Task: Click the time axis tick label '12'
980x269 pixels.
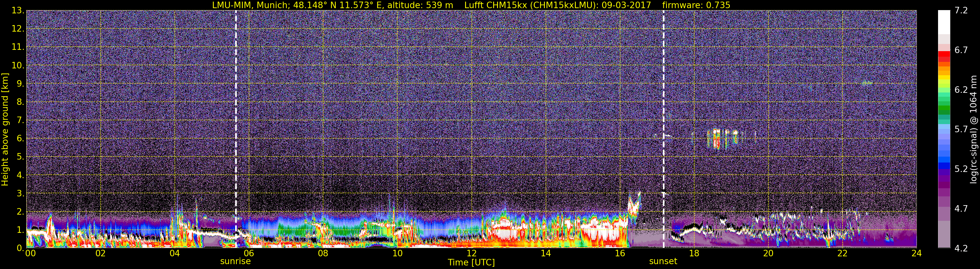Action: [x=471, y=253]
